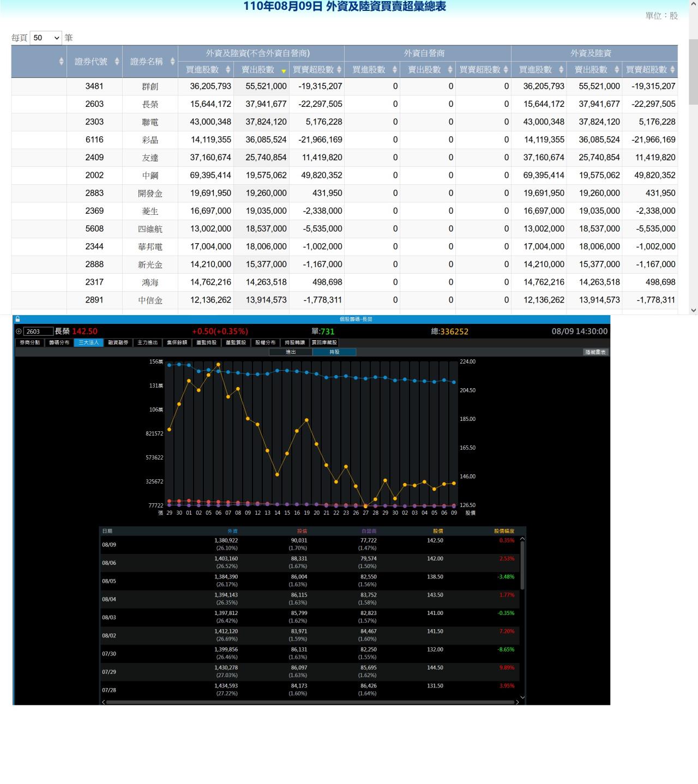Click the page scrollbar down arrow
Screen dimensions: 698x784
693,310
